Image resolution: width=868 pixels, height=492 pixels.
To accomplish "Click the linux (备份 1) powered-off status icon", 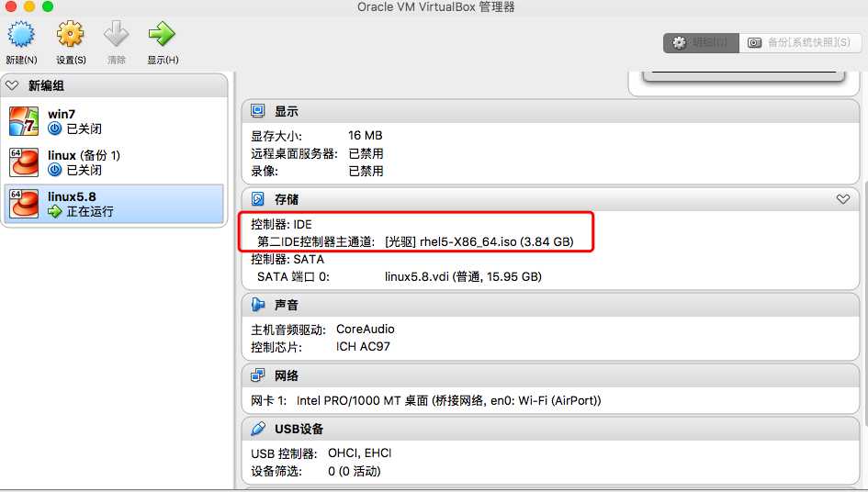I will click(55, 170).
